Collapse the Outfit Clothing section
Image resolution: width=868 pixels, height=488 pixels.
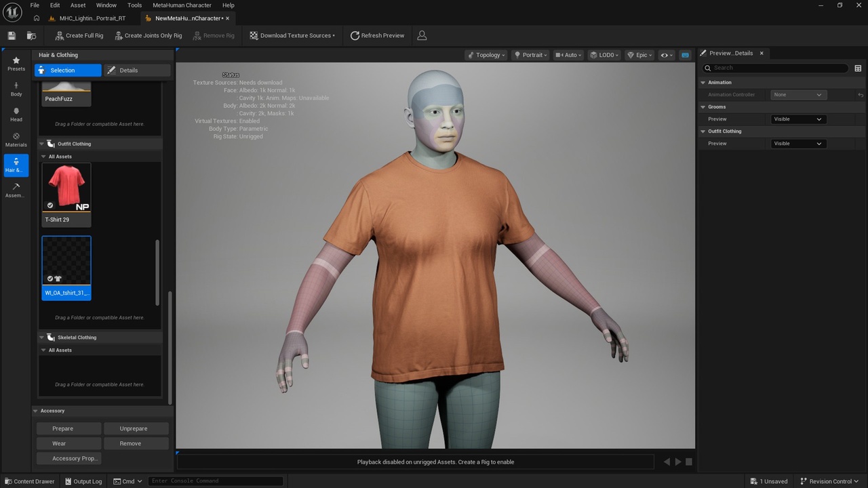pos(41,144)
